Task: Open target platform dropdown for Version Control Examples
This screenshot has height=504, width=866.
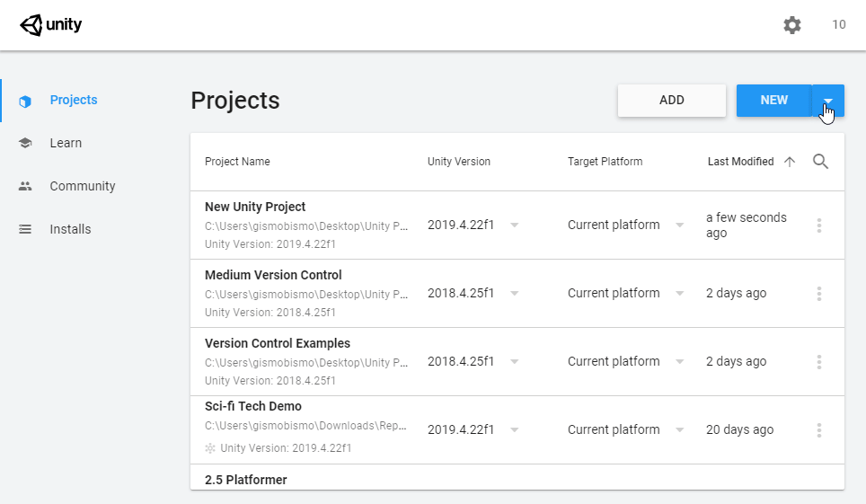Action: point(680,362)
